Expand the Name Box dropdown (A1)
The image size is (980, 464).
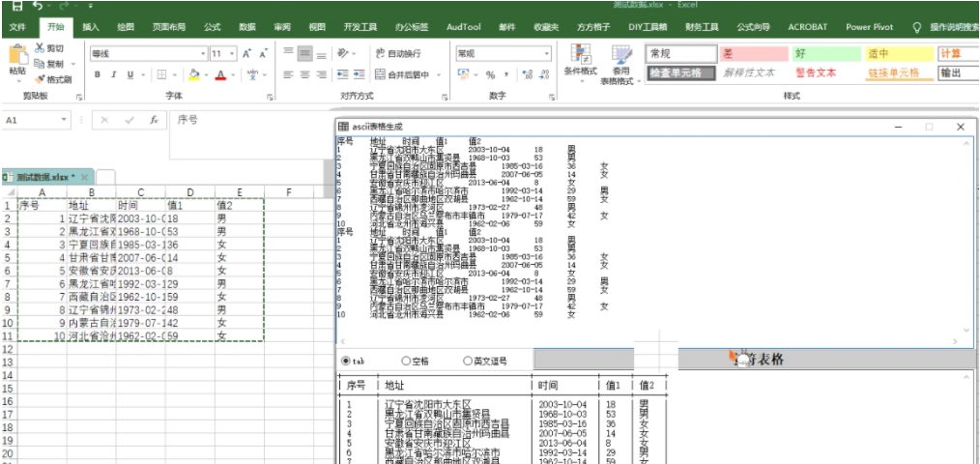(x=65, y=120)
